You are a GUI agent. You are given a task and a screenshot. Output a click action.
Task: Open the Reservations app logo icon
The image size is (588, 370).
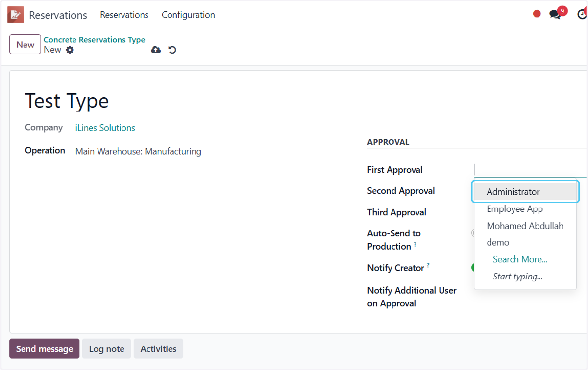point(16,15)
